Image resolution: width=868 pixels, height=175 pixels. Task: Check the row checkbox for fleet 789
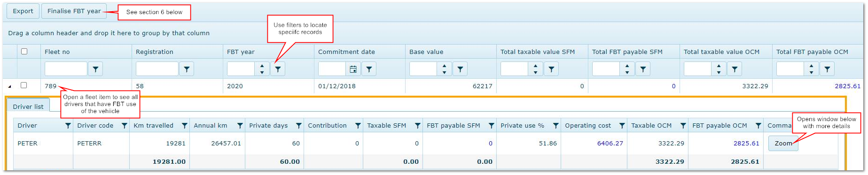tap(23, 85)
